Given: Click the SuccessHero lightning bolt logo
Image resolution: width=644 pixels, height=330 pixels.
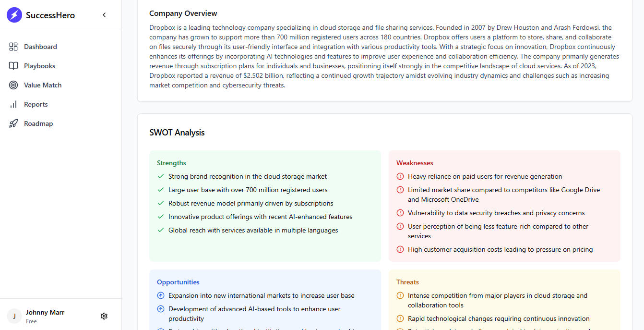Looking at the screenshot, I should 14,15.
